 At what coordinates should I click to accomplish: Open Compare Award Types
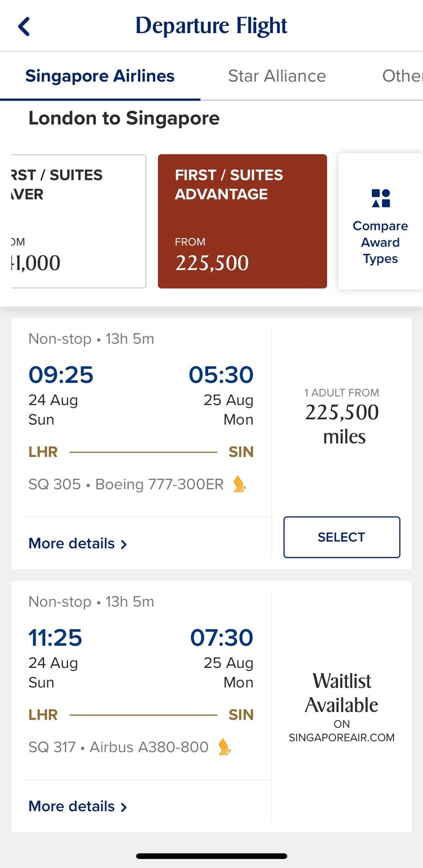pos(380,241)
